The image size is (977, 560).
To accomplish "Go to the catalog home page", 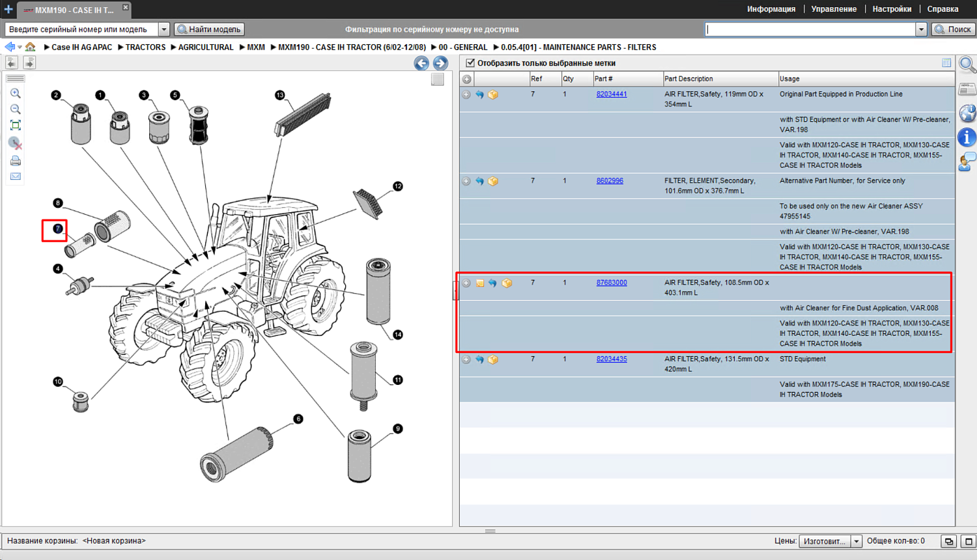I will point(31,47).
